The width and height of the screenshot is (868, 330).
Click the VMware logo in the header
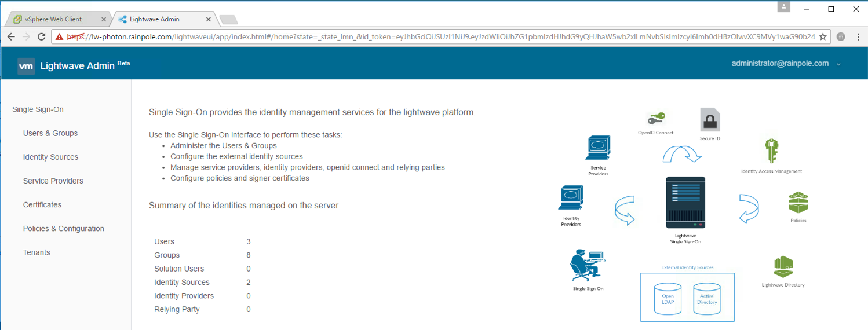click(26, 66)
